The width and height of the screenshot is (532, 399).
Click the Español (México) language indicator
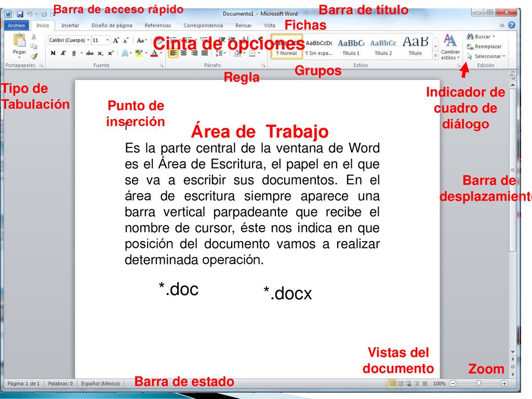click(100, 383)
